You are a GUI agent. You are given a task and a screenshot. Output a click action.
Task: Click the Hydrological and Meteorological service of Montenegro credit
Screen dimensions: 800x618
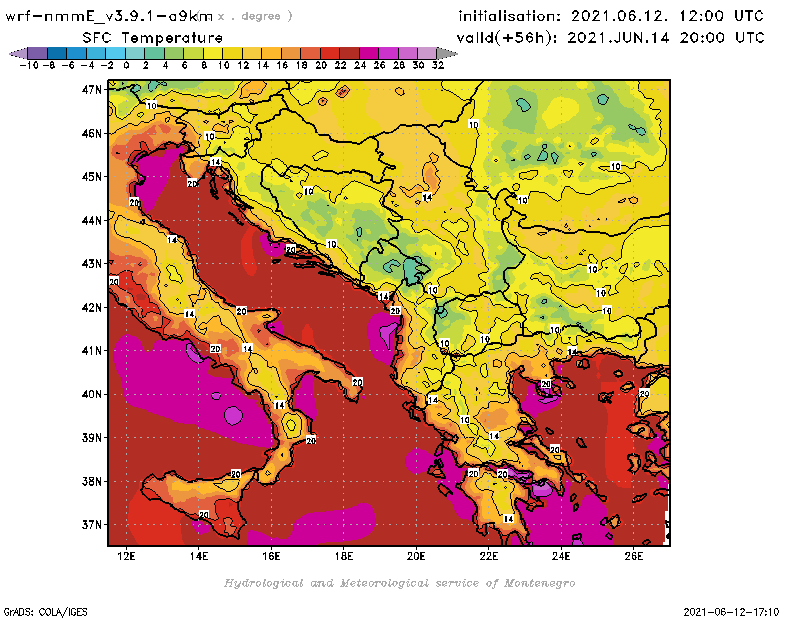point(399,583)
